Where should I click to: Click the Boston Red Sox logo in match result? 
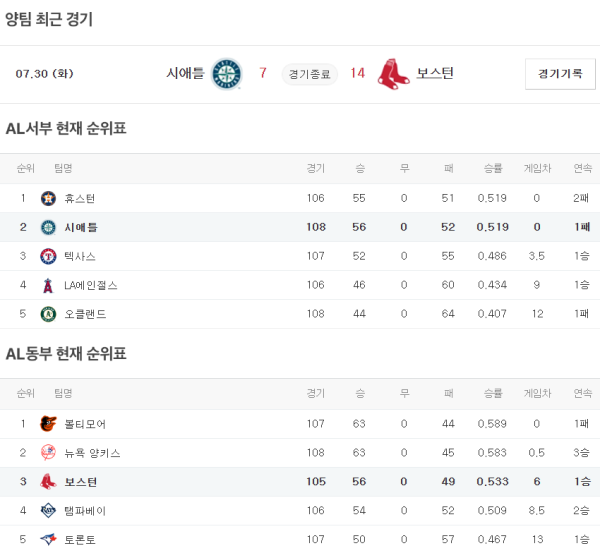tap(394, 74)
